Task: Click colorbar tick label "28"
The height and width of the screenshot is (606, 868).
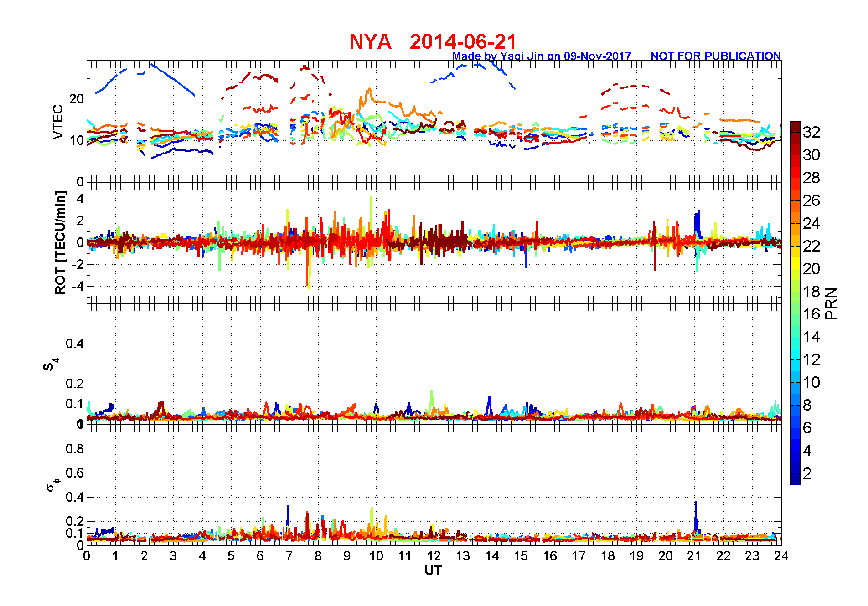Action: [811, 178]
